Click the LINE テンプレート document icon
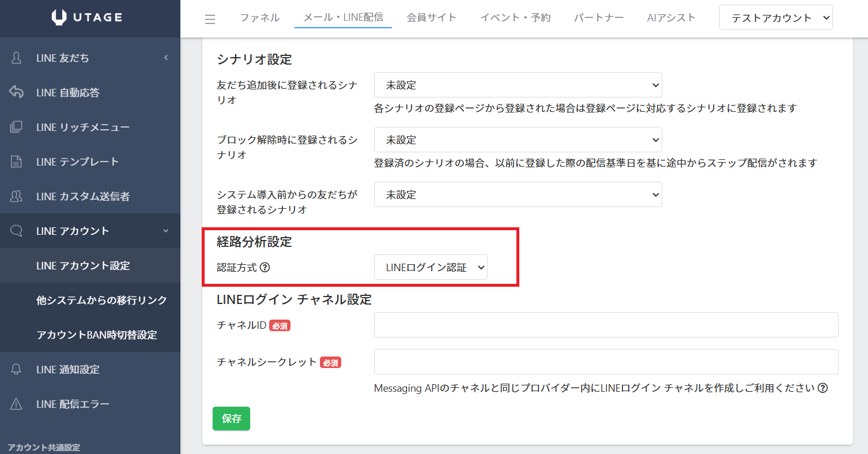Image resolution: width=868 pixels, height=454 pixels. 17,162
